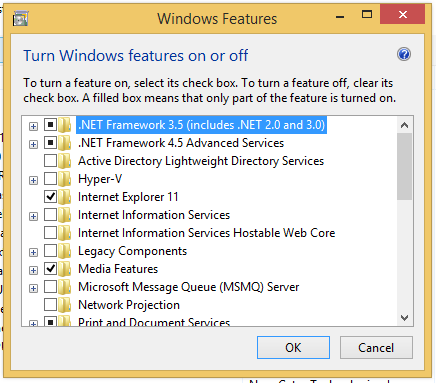Confirm changes with the OK button
The width and height of the screenshot is (436, 383).
pyautogui.click(x=293, y=347)
